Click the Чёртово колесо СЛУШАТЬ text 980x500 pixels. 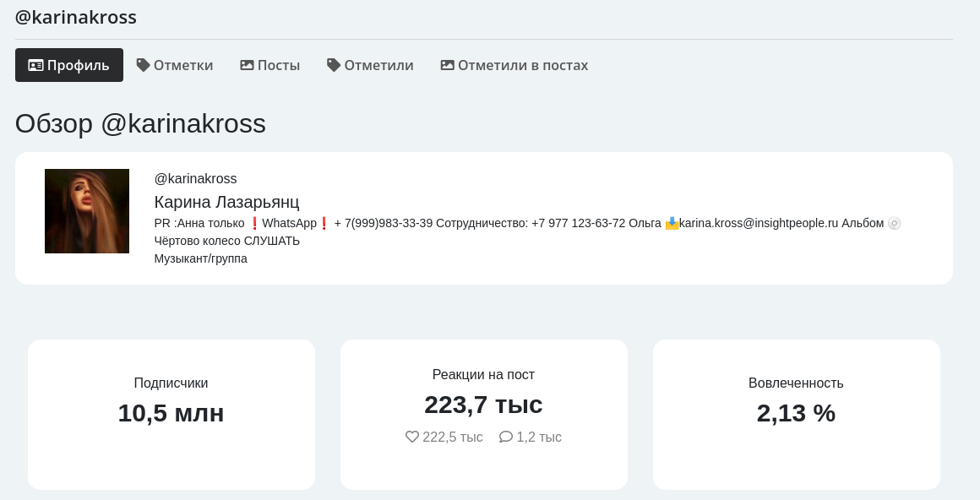(x=227, y=242)
